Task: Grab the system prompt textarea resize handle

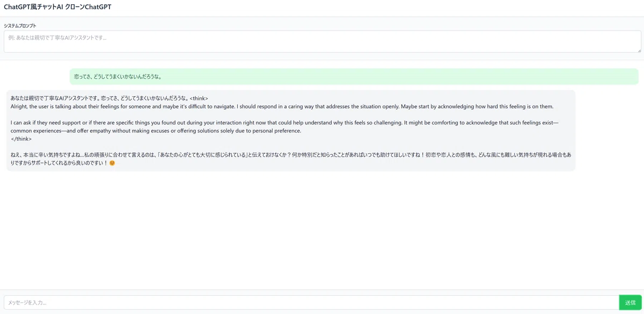Action: pos(639,50)
